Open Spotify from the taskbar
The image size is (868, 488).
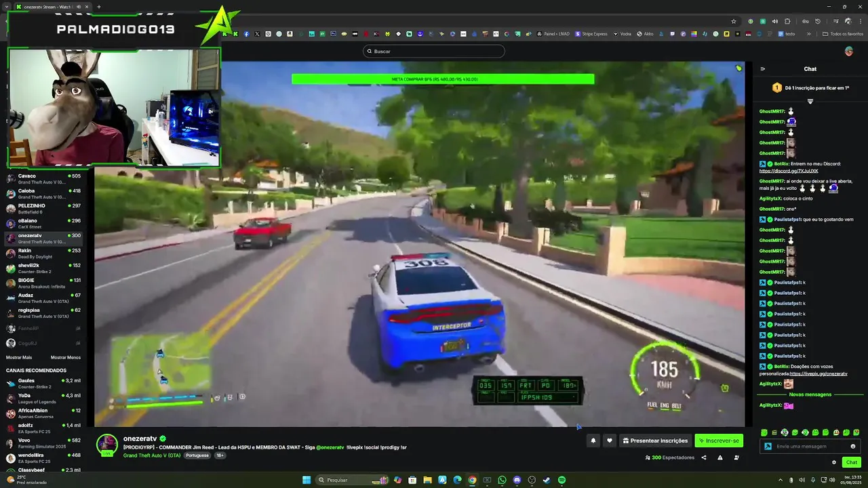tap(561, 480)
